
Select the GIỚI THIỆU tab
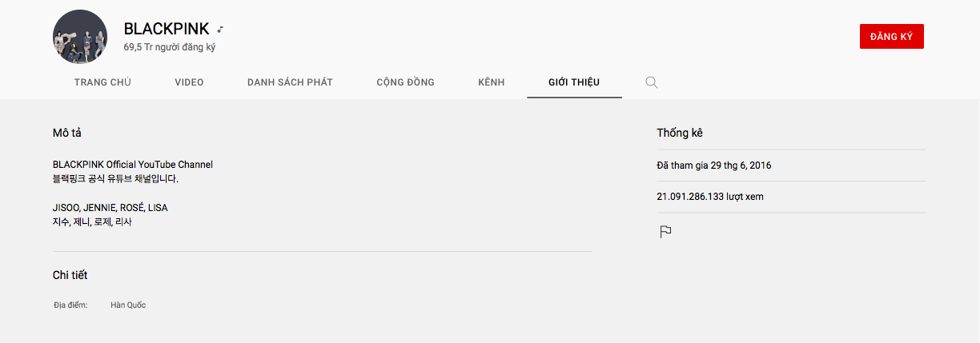coord(574,82)
